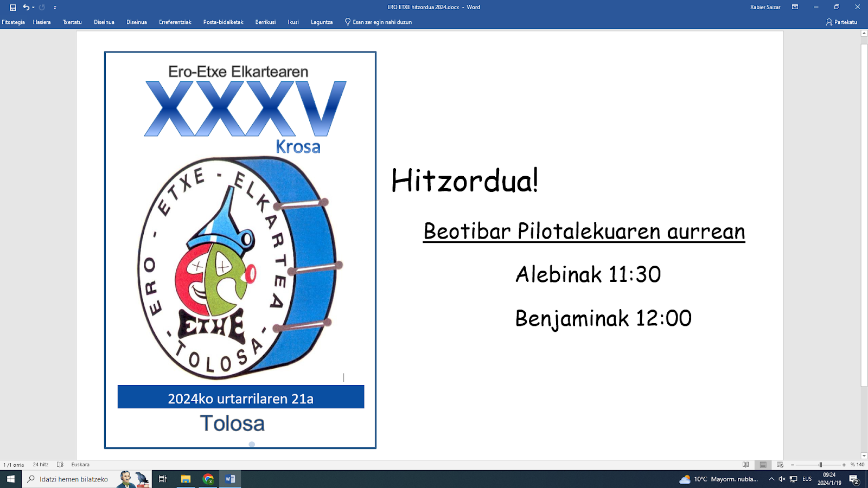
Task: Zoom in with the plus button
Action: pos(844,465)
